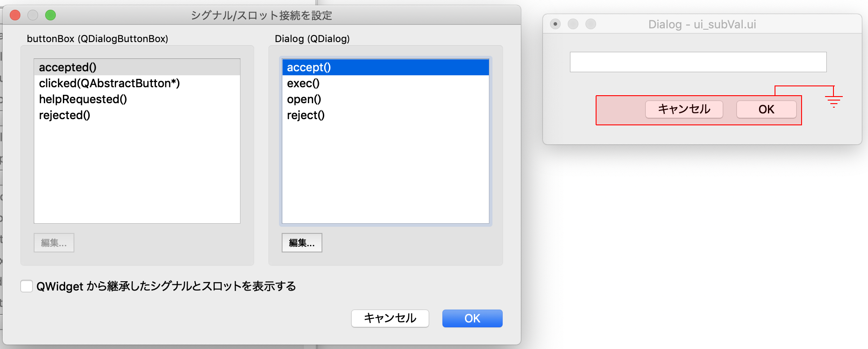Cancel the signal/slot setup dialog
Viewport: 868px width, 349px height.
point(390,318)
